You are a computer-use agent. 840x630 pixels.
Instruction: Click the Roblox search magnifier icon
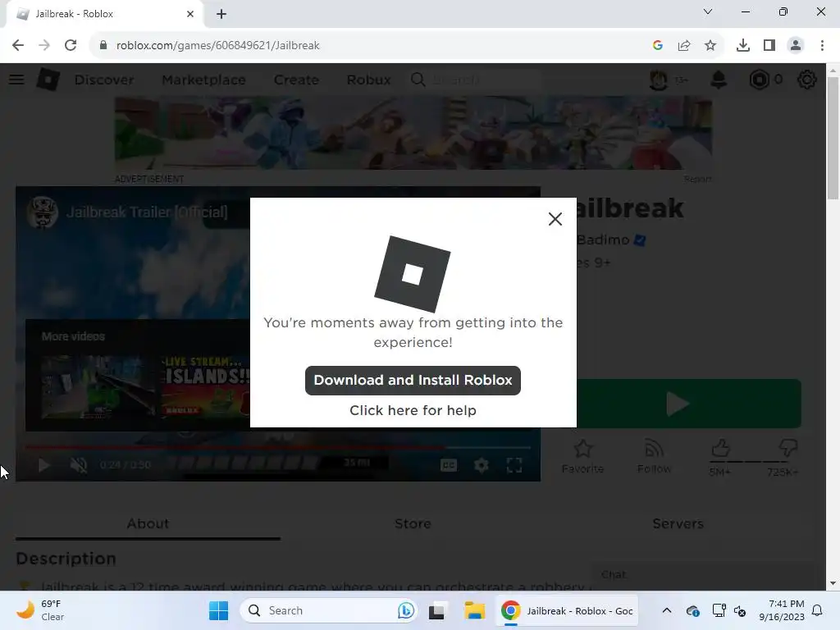(418, 80)
